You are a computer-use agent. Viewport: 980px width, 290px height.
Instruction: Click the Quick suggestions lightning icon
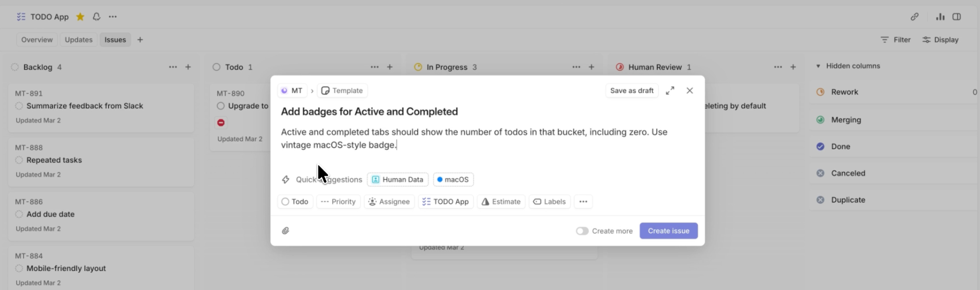point(285,179)
